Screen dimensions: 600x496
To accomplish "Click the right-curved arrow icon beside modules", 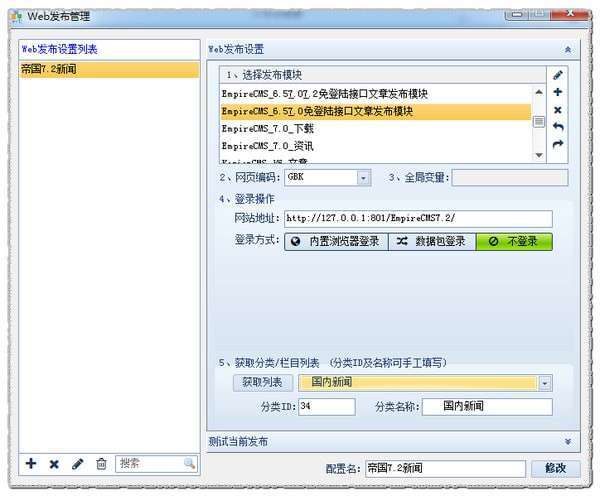I will (x=558, y=144).
